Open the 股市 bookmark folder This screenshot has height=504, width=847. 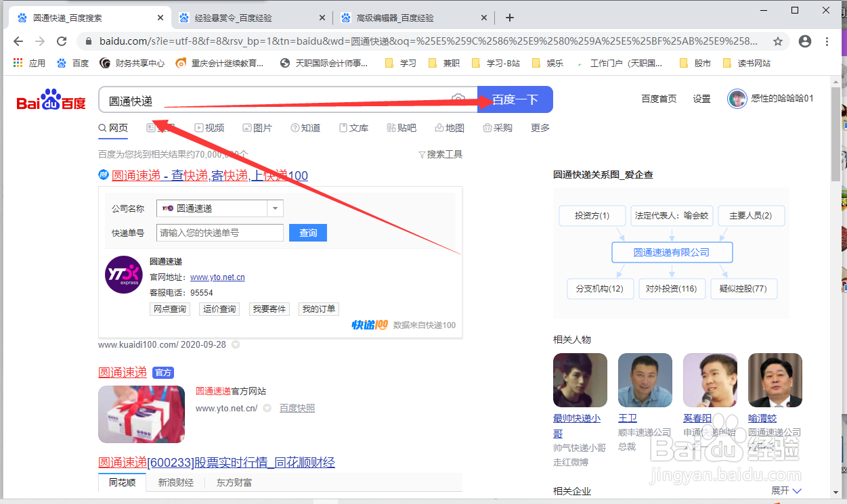[x=696, y=63]
